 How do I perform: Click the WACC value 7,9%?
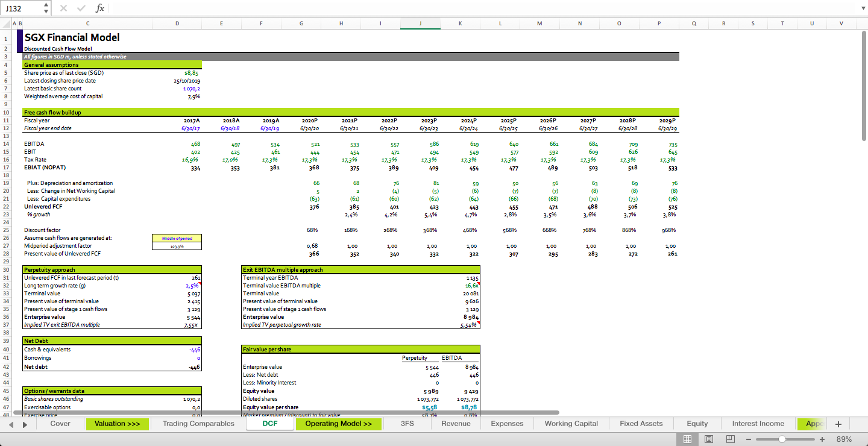click(x=194, y=96)
